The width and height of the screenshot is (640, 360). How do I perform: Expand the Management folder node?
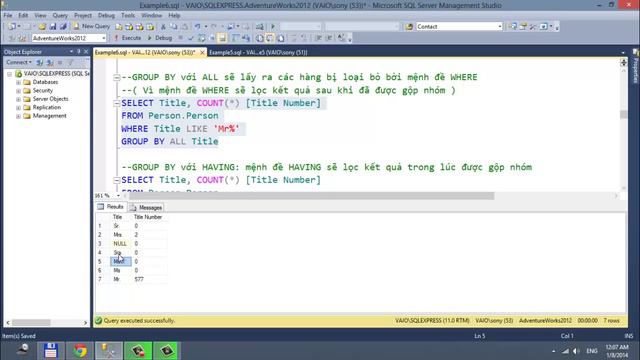tap(18, 116)
